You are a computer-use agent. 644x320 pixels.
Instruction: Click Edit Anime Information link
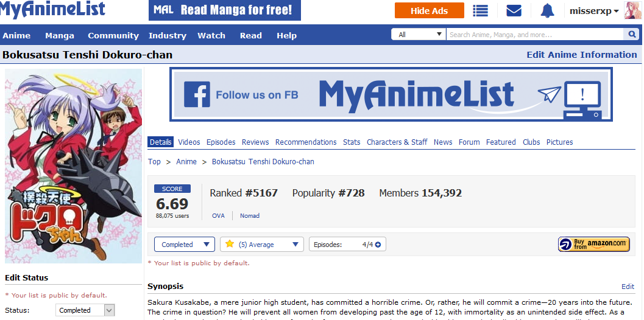tap(582, 55)
